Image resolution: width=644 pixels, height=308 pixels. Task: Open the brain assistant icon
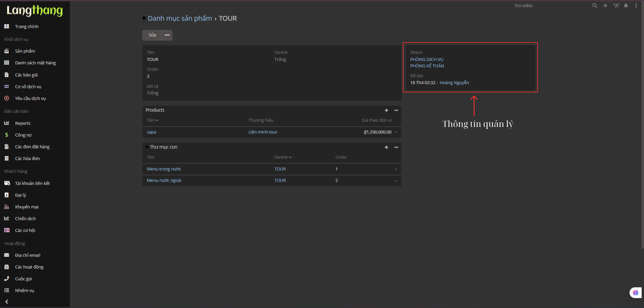click(635, 293)
